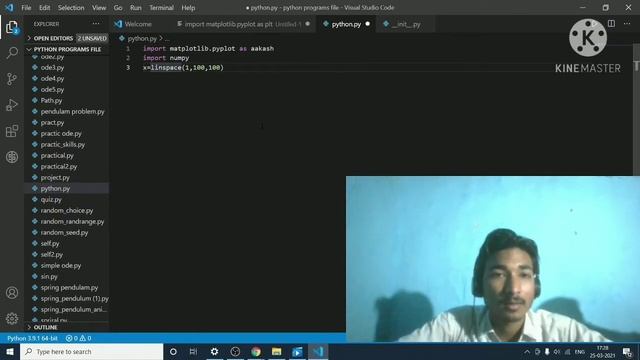Click the taskbar search box
The width and height of the screenshot is (640, 360).
pyautogui.click(x=91, y=351)
